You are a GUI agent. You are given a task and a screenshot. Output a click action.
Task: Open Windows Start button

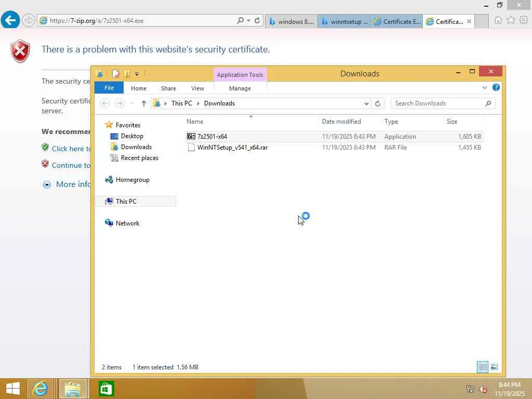(13, 389)
